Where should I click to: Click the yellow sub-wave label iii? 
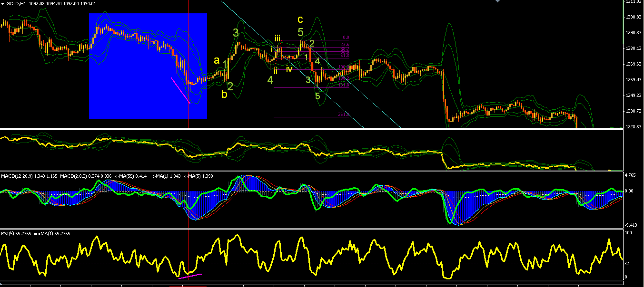pos(277,39)
